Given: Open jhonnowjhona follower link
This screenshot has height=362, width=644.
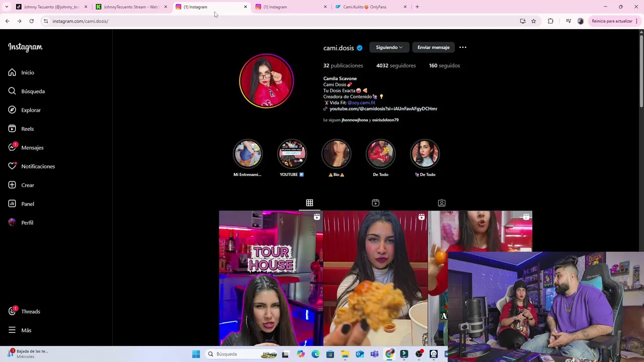Looking at the screenshot, I should coord(355,120).
